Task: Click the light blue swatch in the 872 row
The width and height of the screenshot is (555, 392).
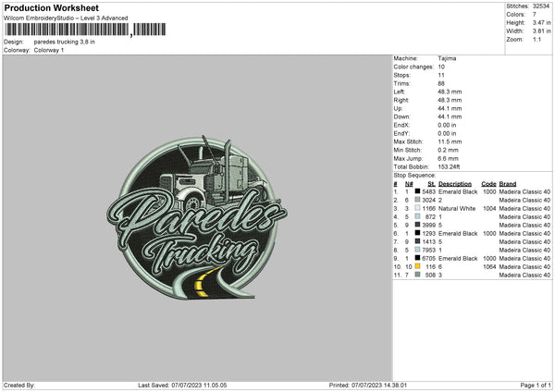Action: [418, 216]
